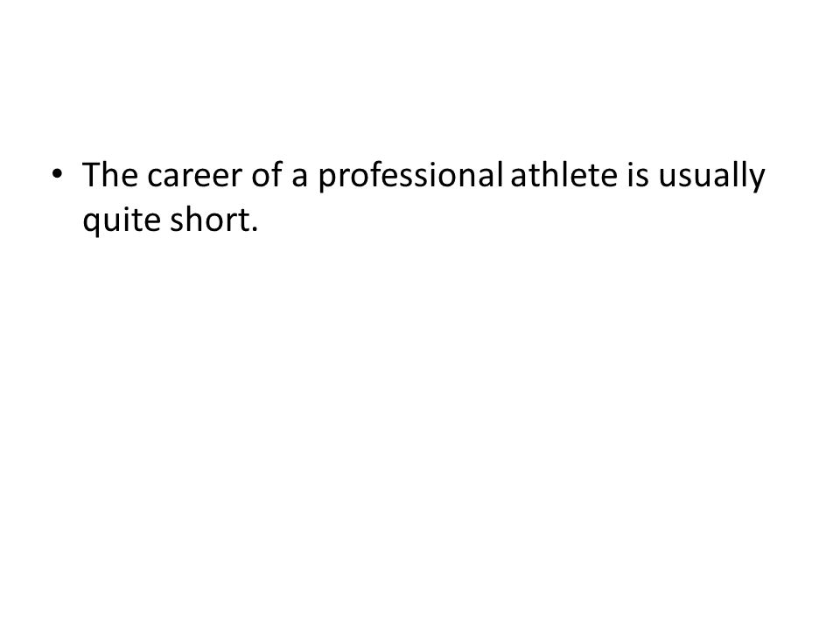The image size is (840, 630).
Task: Click the period after "short"
Action: point(254,229)
